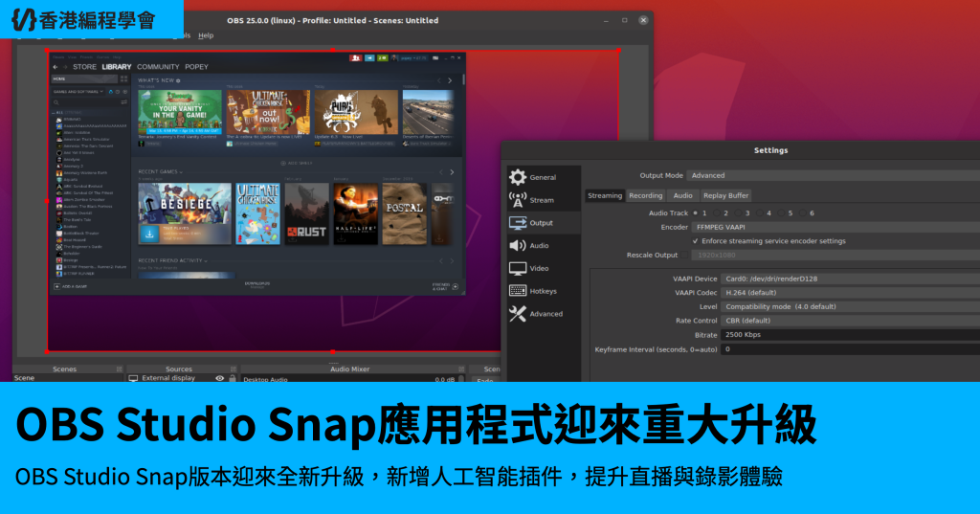Screen dimensions: 980x514
Task: Click What's New next arrow in Steam
Action: click(x=450, y=80)
